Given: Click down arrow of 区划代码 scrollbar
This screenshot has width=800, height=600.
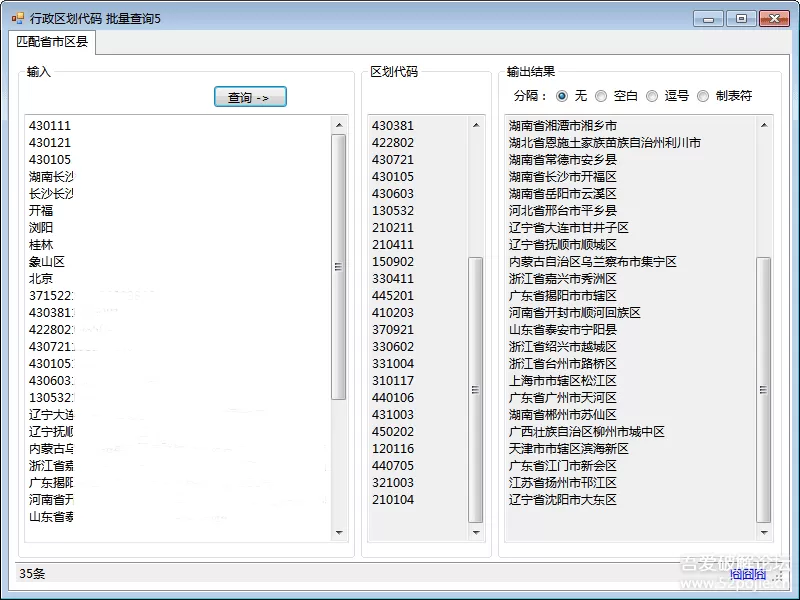Looking at the screenshot, I should (475, 534).
